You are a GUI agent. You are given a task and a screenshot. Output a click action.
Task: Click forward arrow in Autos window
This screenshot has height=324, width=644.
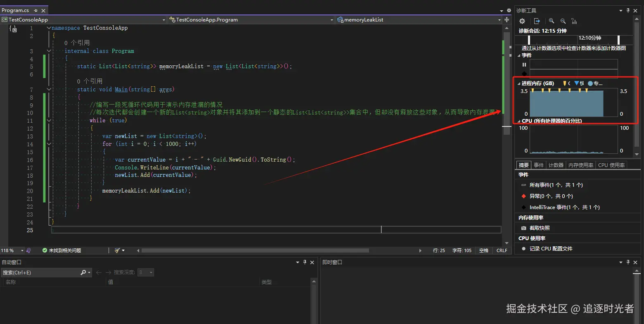pyautogui.click(x=108, y=272)
